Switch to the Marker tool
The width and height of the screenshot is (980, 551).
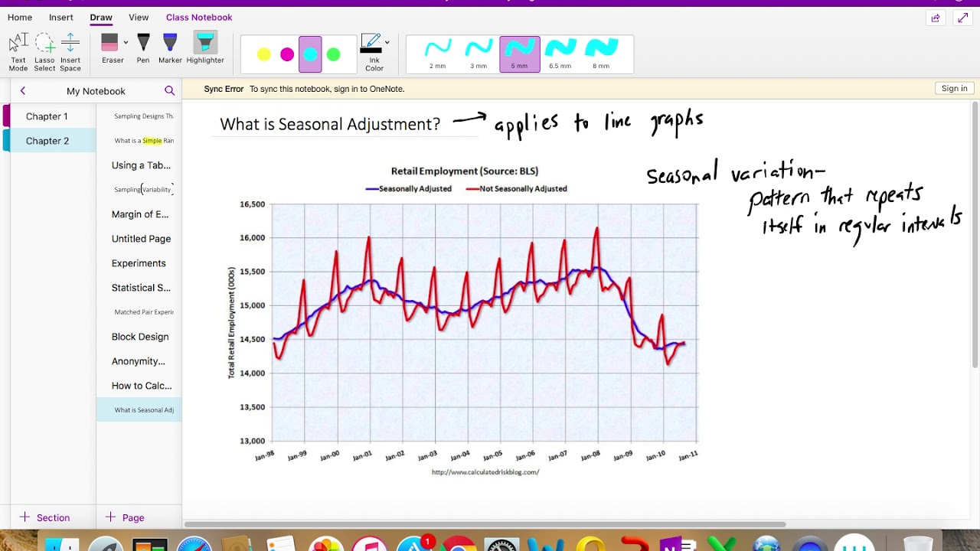coord(170,49)
